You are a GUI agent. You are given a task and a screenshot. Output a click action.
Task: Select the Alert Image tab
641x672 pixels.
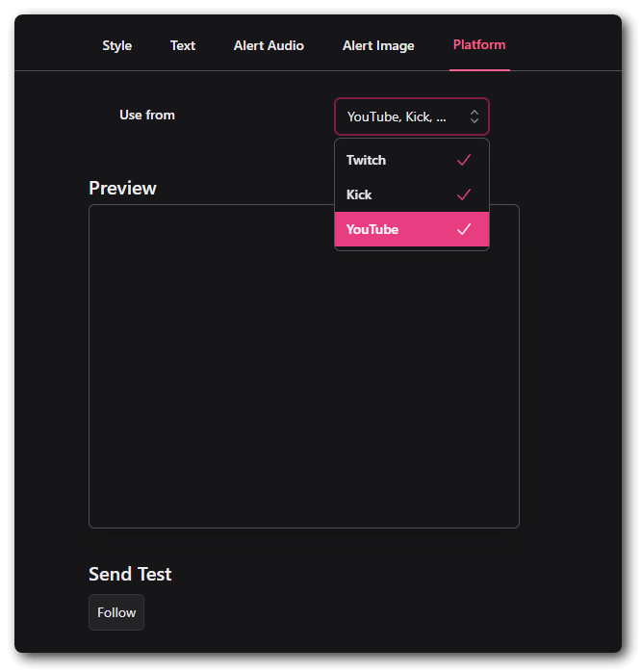pyautogui.click(x=378, y=45)
